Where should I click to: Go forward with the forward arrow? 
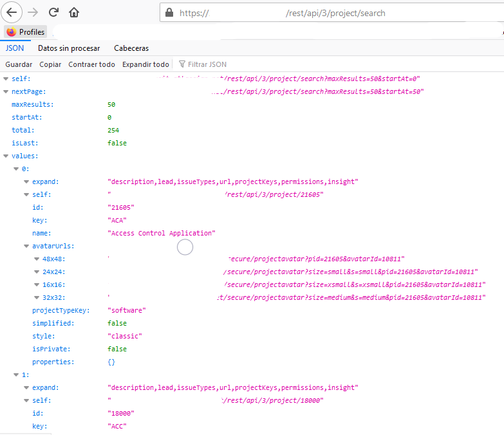point(33,12)
